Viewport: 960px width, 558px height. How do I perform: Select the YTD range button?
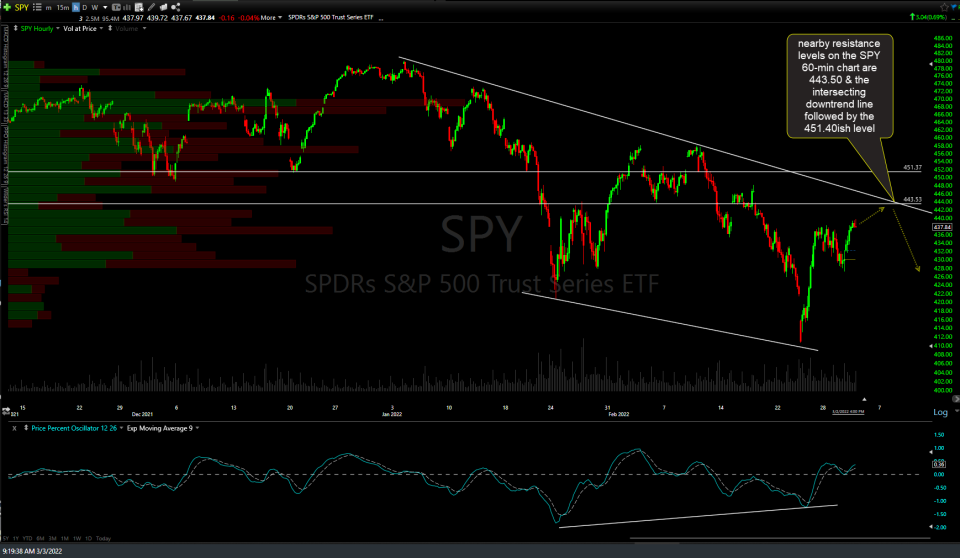[x=28, y=538]
